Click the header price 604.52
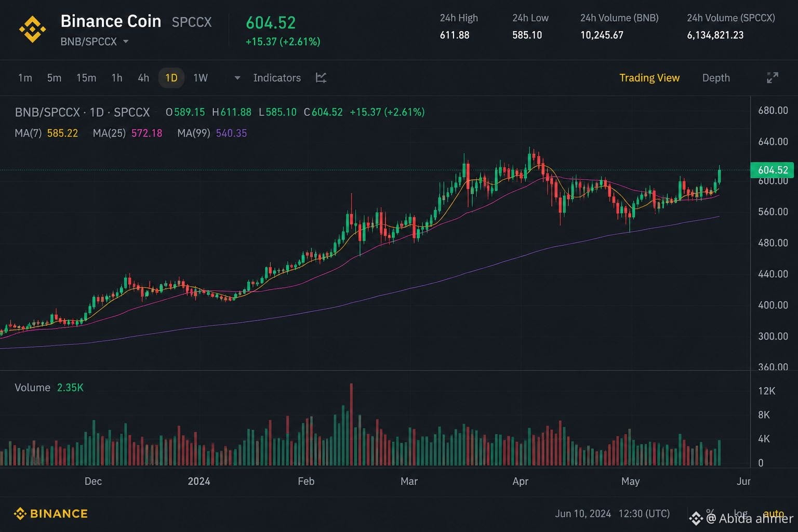 (x=271, y=23)
